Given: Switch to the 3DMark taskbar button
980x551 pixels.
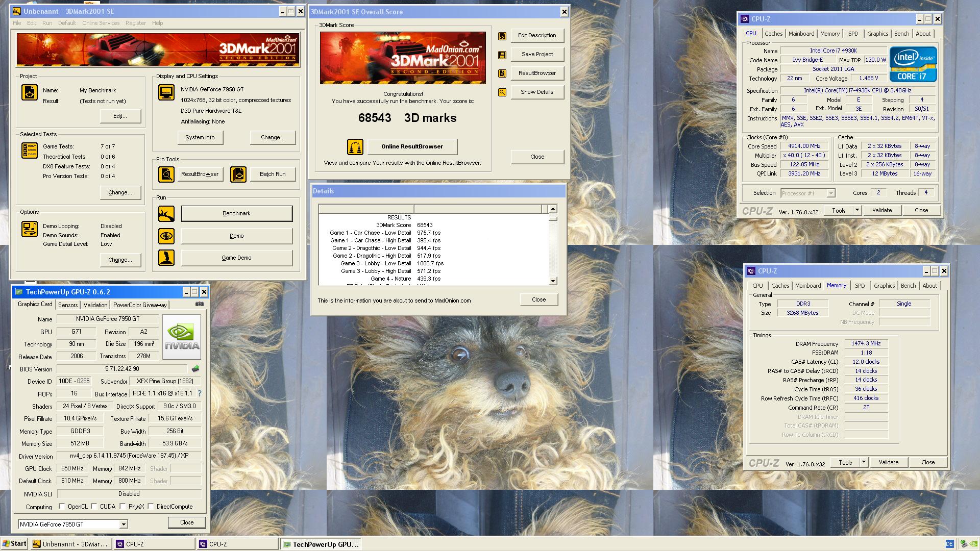Looking at the screenshot, I should pyautogui.click(x=70, y=544).
